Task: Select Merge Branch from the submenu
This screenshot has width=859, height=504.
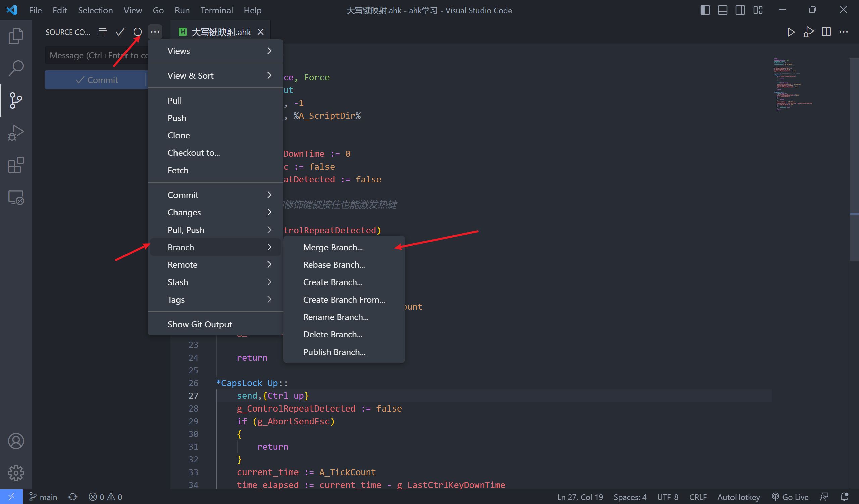Action: 333,247
